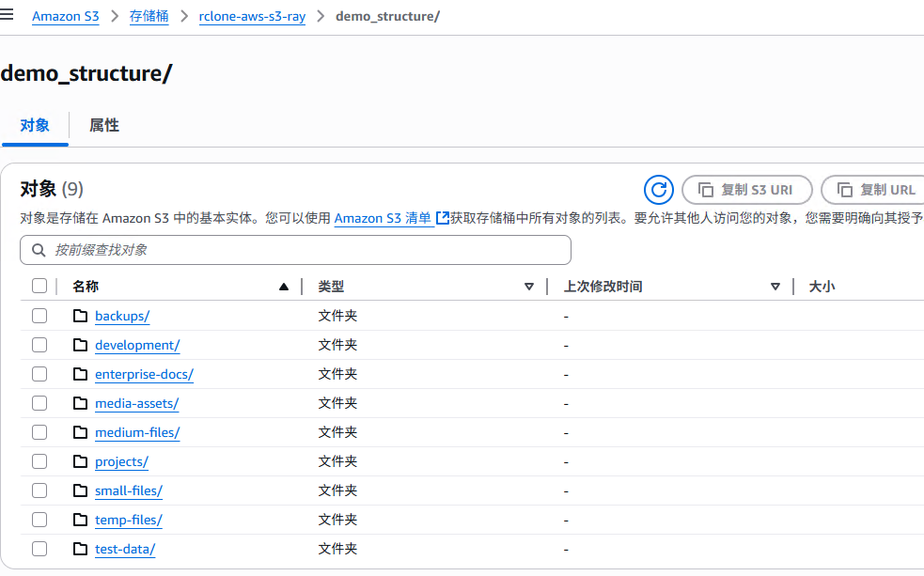Select the backups/ row checkbox
Image resolution: width=924 pixels, height=576 pixels.
pos(39,316)
